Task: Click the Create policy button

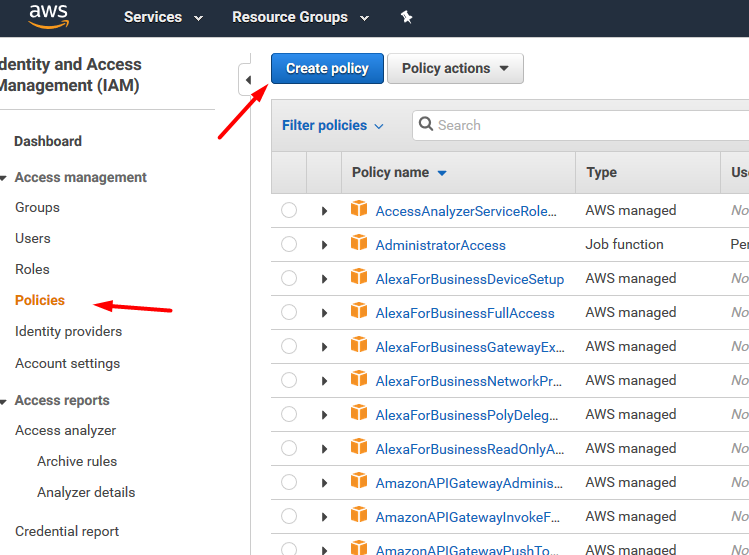Action: [327, 68]
